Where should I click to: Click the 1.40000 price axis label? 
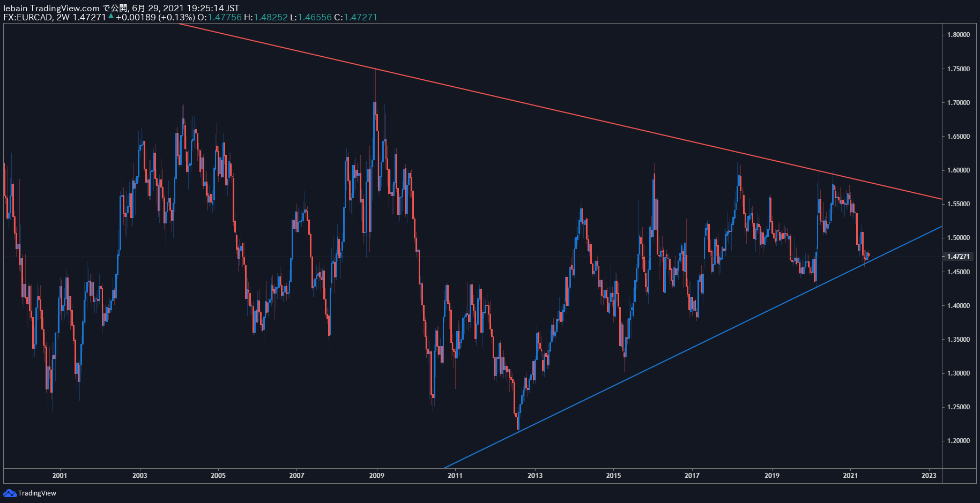[959, 306]
